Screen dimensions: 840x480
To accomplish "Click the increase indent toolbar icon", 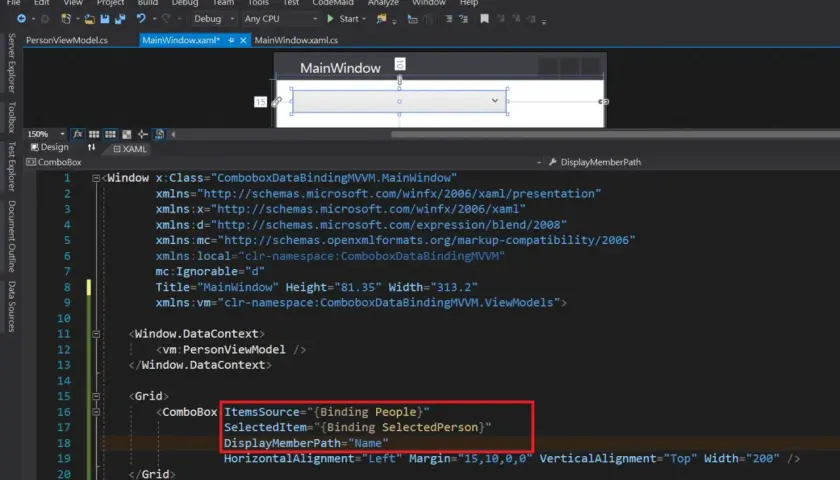I will pos(463,19).
